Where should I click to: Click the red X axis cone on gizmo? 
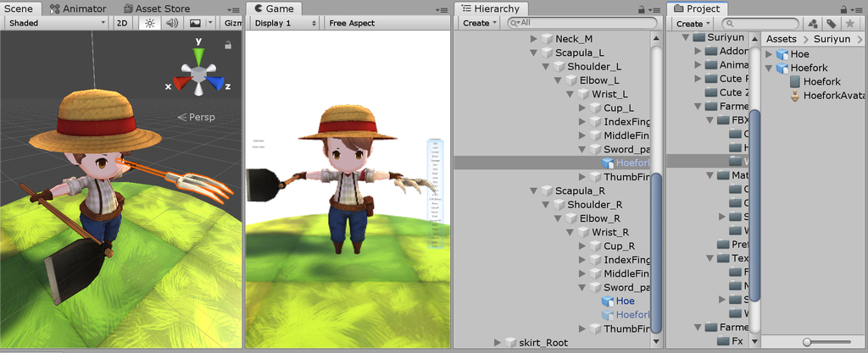(181, 84)
